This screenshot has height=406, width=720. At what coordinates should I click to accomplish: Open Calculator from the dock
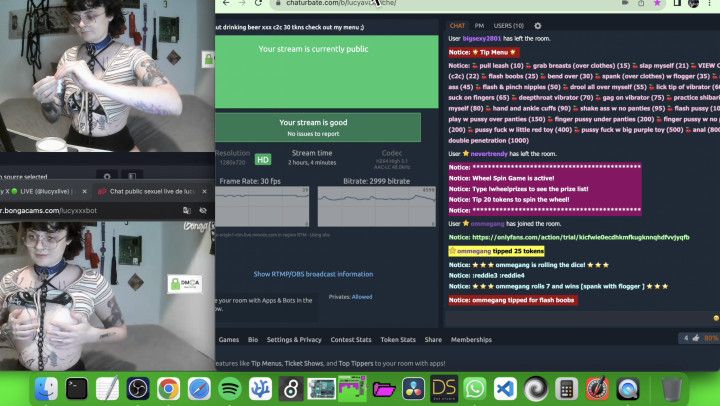pyautogui.click(x=567, y=389)
